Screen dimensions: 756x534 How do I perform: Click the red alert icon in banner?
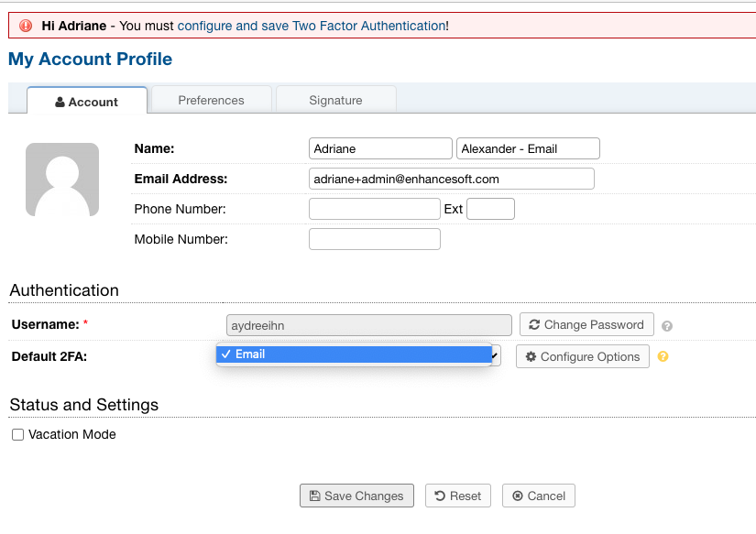click(26, 26)
